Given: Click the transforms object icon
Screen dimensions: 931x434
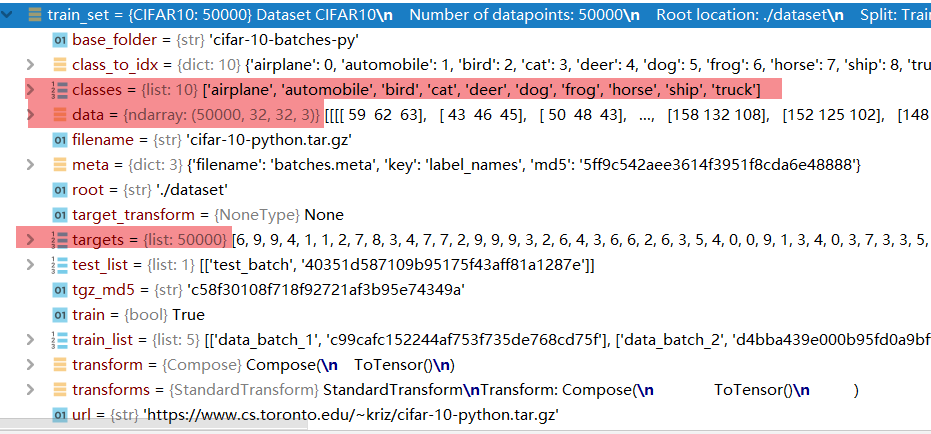Looking at the screenshot, I should coord(59,389).
